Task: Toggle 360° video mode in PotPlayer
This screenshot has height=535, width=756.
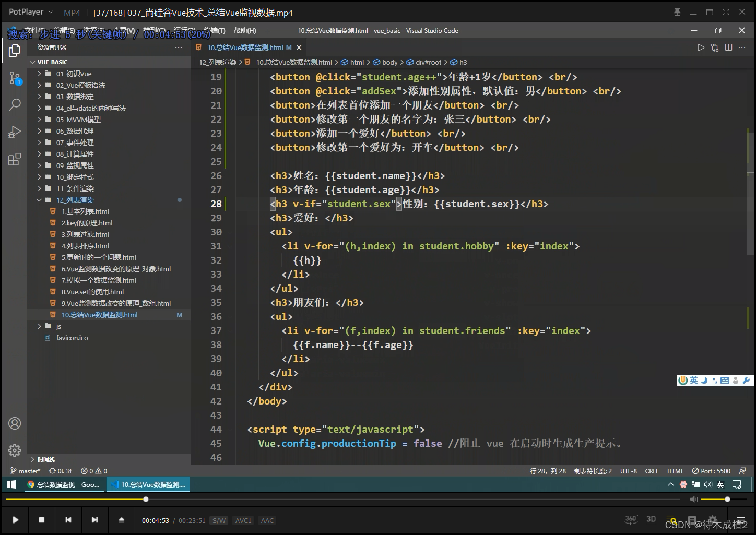Action: (631, 519)
